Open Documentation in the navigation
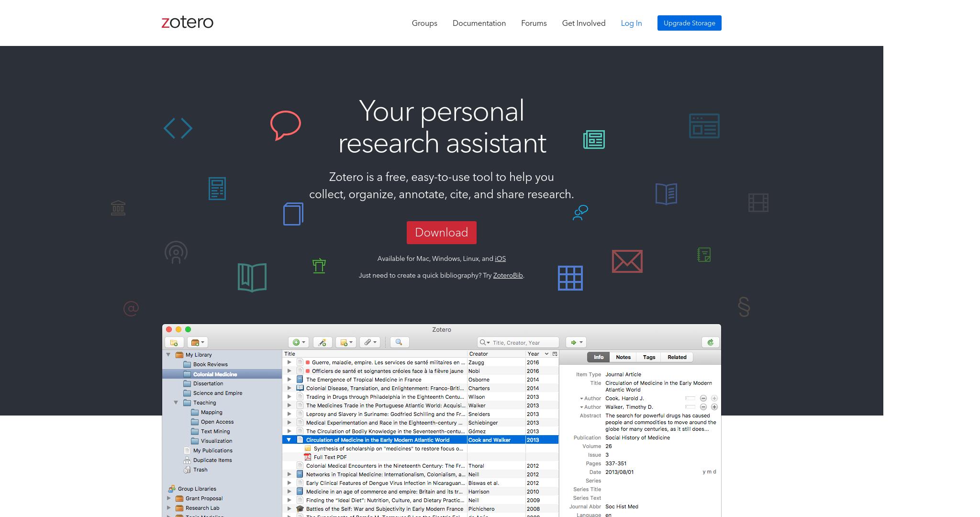980x517 pixels. click(479, 23)
